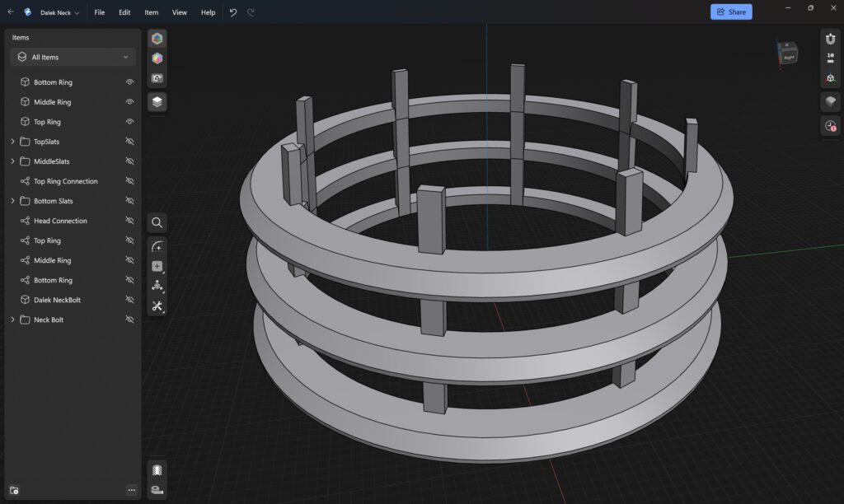Image resolution: width=844 pixels, height=504 pixels.
Task: Show the hidden TopSlats group
Action: (129, 142)
